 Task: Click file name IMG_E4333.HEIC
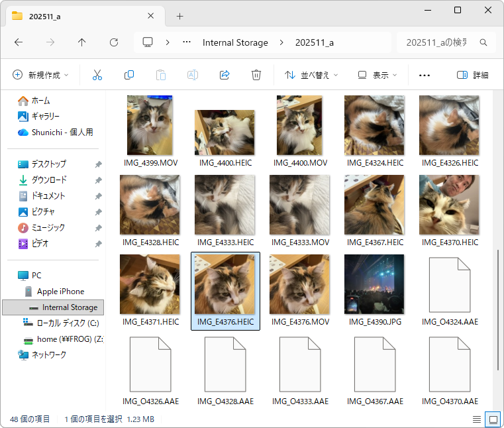click(x=225, y=242)
